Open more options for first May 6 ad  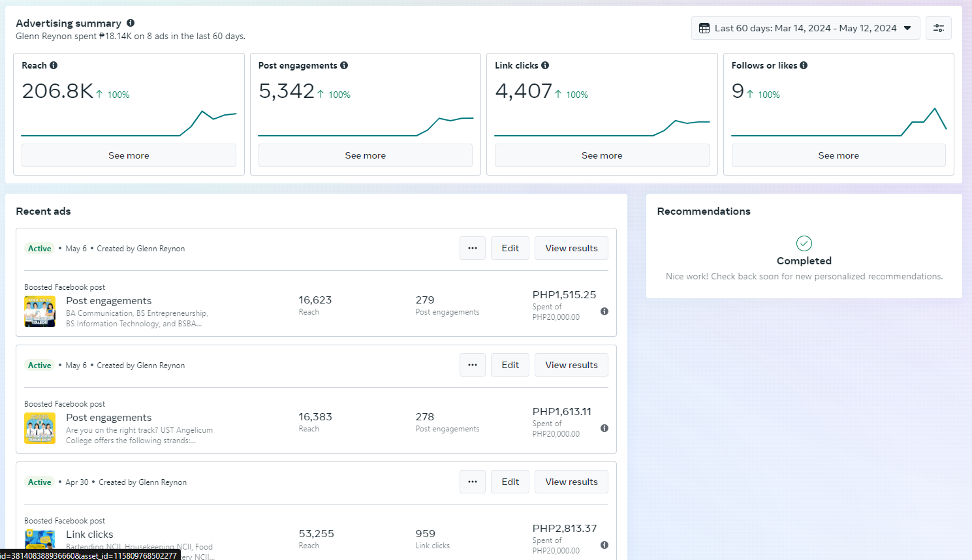coord(473,248)
